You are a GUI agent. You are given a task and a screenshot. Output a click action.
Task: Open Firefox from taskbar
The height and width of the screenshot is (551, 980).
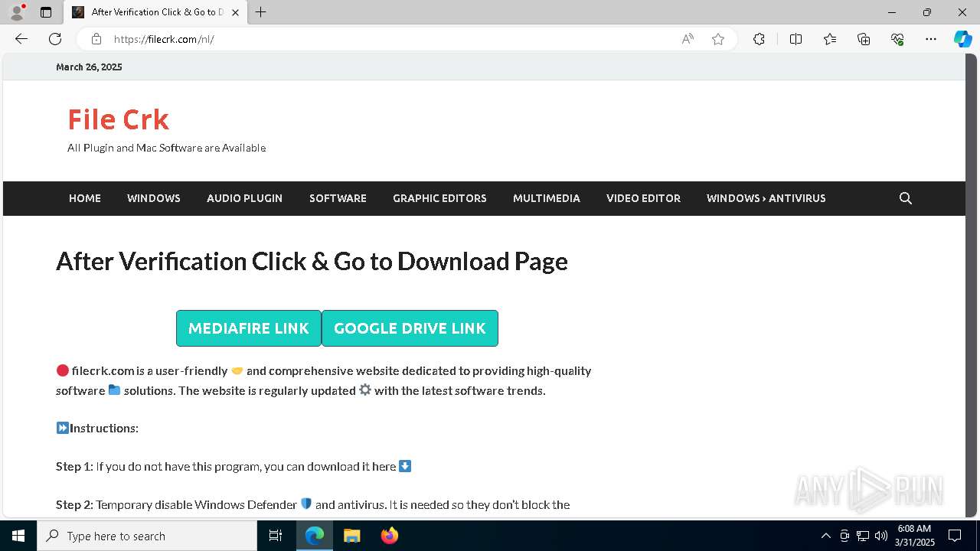[389, 536]
